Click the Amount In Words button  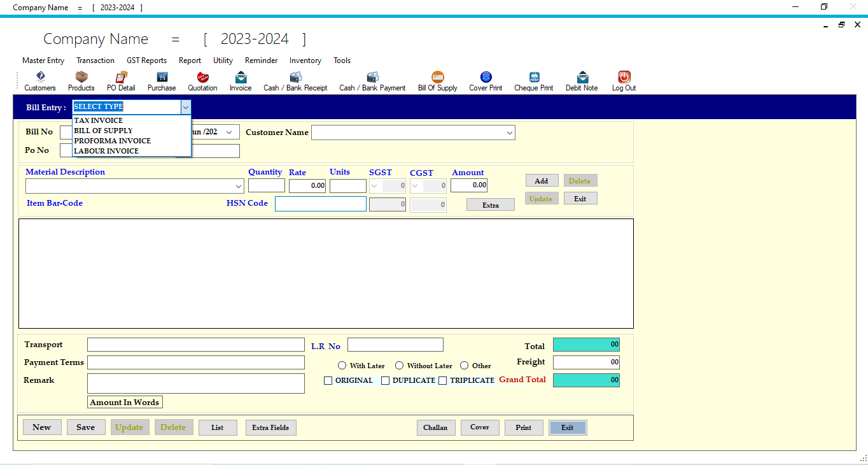point(124,402)
